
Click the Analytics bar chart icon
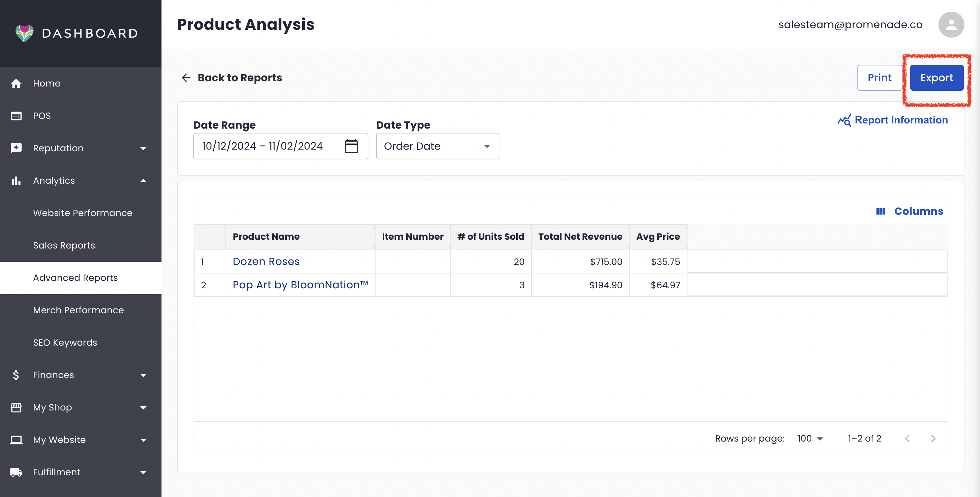(x=16, y=180)
